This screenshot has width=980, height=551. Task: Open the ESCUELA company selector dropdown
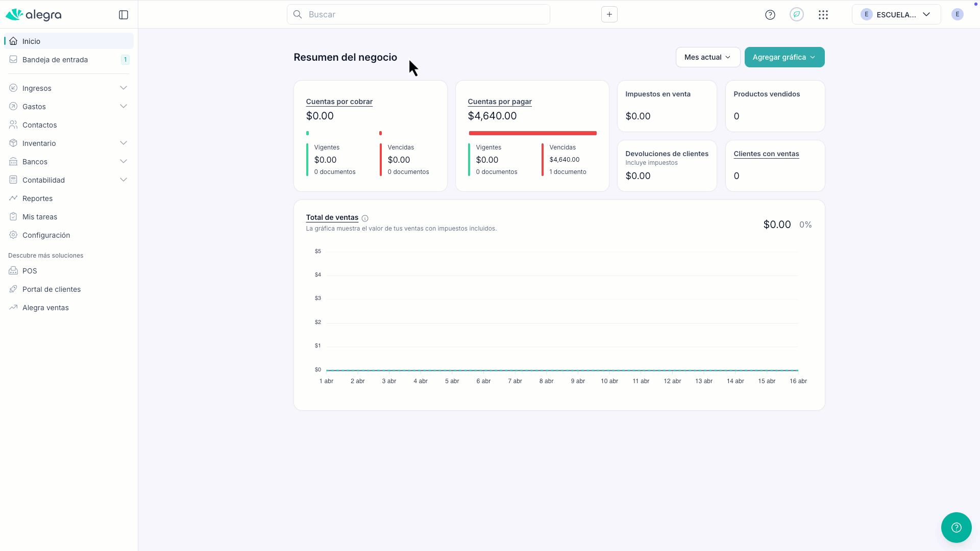[x=896, y=14]
